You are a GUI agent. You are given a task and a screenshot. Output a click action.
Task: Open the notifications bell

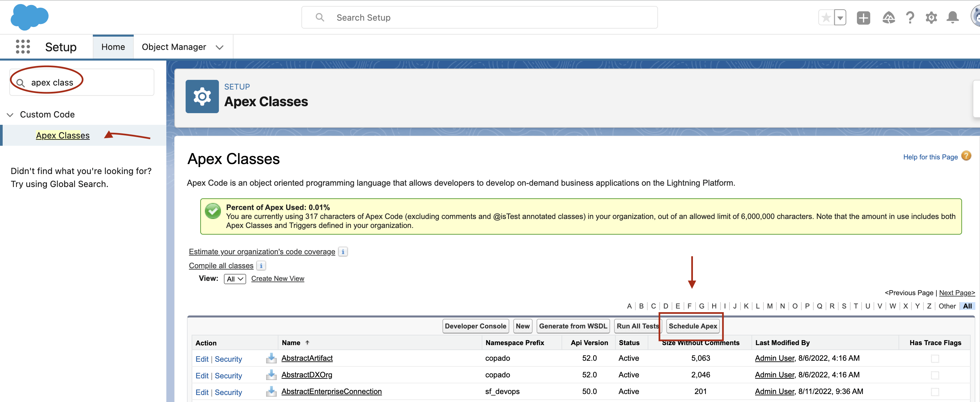coord(953,18)
